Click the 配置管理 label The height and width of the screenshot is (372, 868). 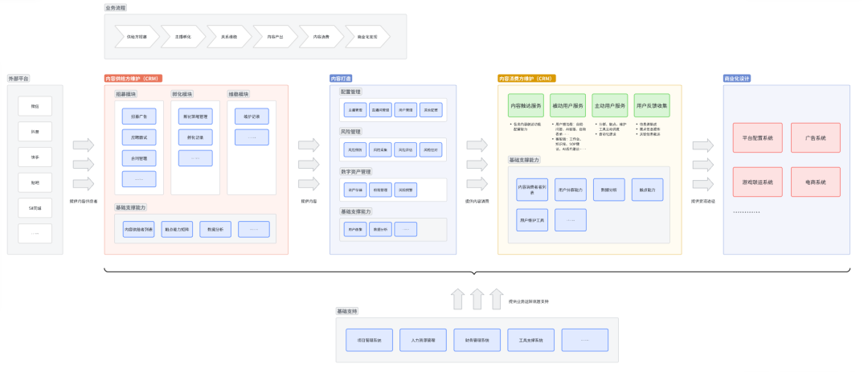351,92
